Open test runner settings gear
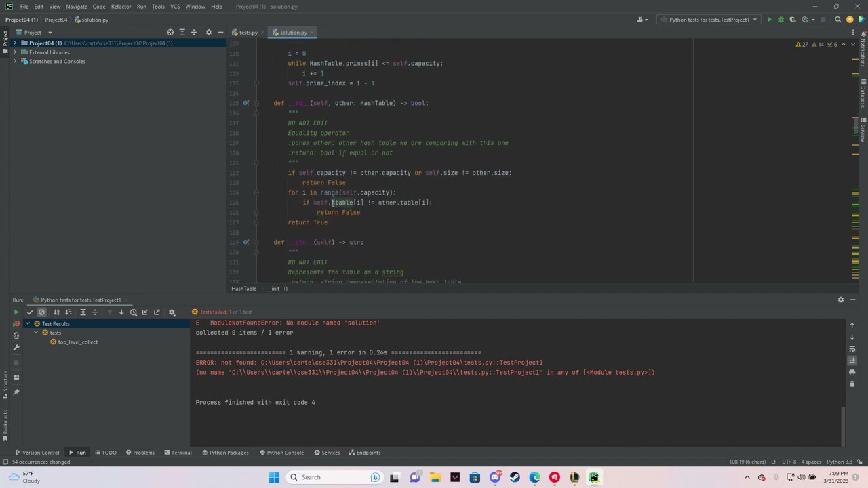The width and height of the screenshot is (868, 488). click(172, 312)
